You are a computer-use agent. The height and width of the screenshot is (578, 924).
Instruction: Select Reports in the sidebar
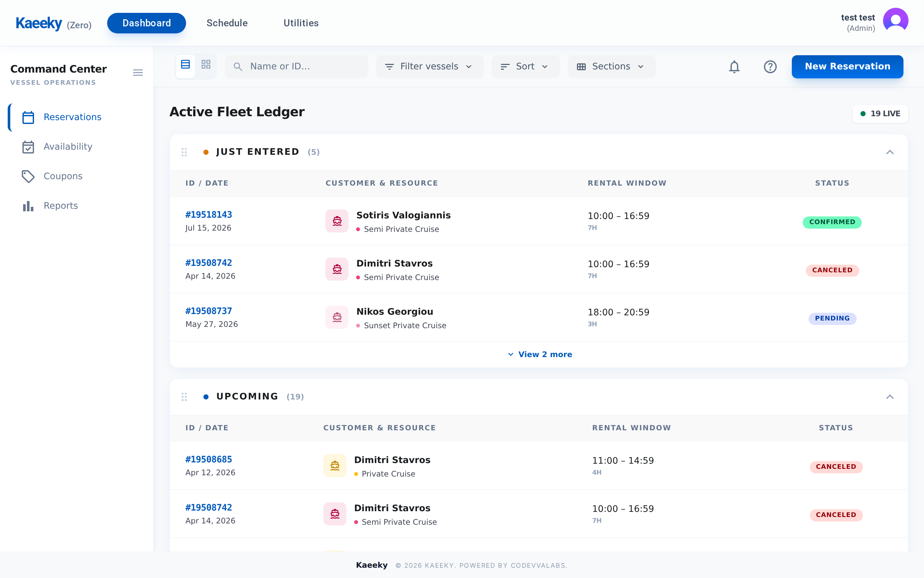(76, 206)
